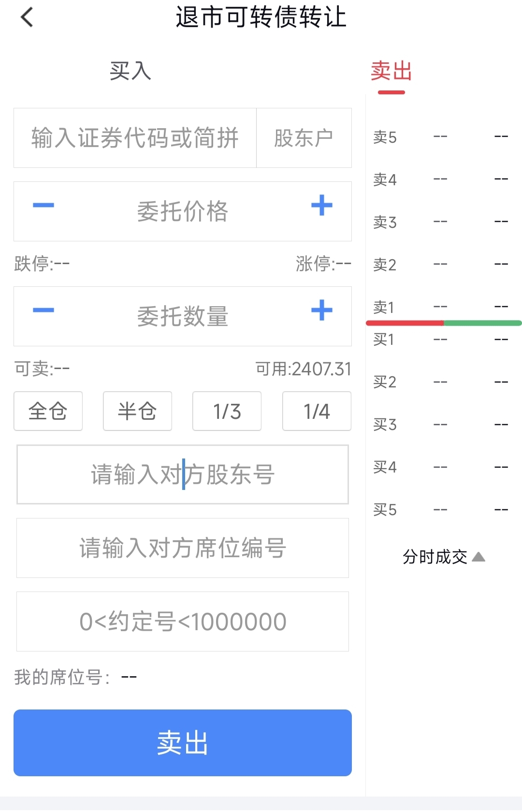Choose the 1/4 position option
Image resolution: width=522 pixels, height=812 pixels.
click(x=317, y=411)
